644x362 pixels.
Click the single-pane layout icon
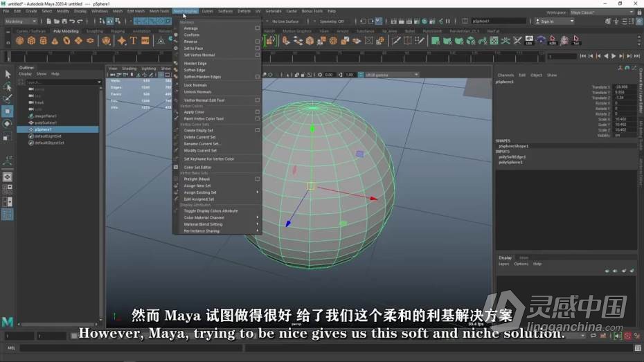8,177
